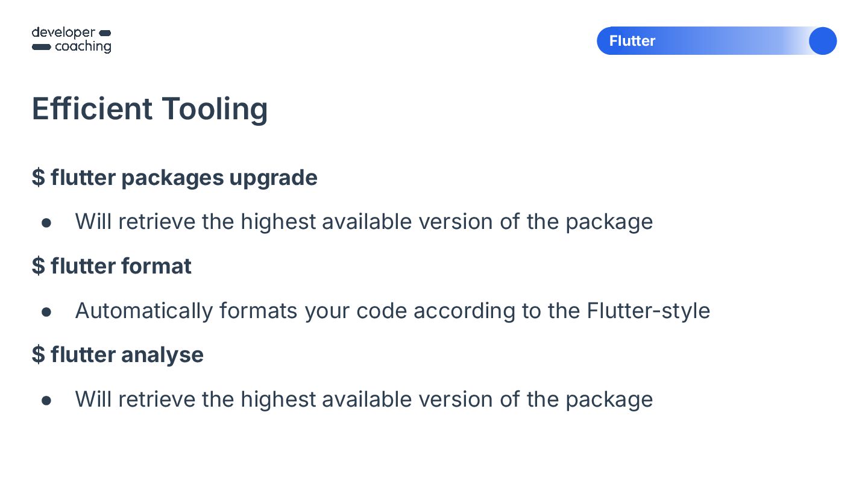Click the "Flutter" label in the badge
The image size is (868, 488).
(632, 41)
